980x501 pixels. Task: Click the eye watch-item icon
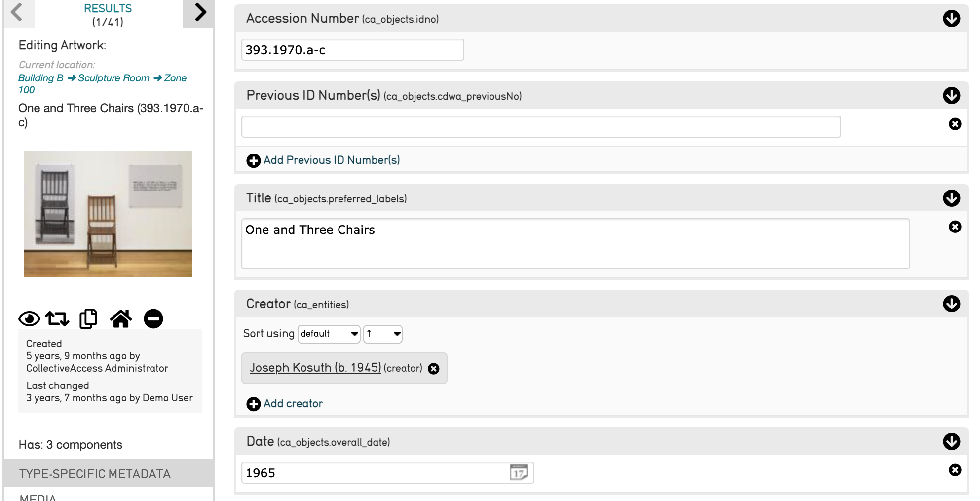click(x=29, y=319)
